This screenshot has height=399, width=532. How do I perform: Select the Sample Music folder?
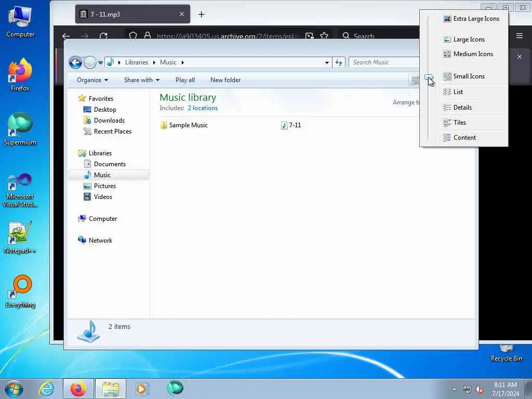point(184,125)
